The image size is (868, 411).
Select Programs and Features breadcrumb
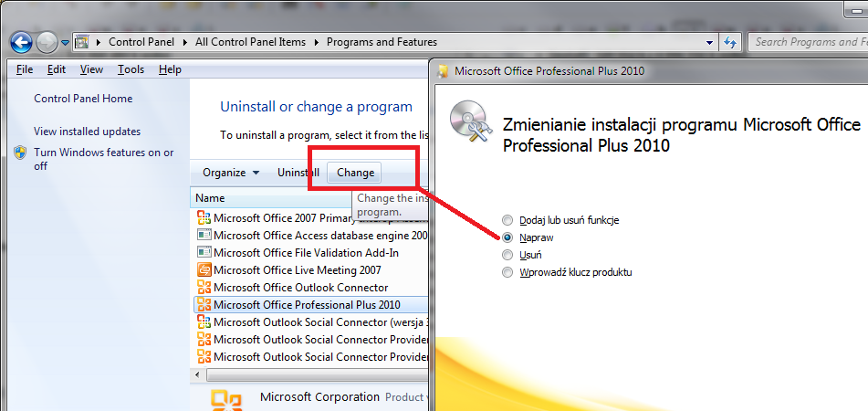pyautogui.click(x=382, y=42)
